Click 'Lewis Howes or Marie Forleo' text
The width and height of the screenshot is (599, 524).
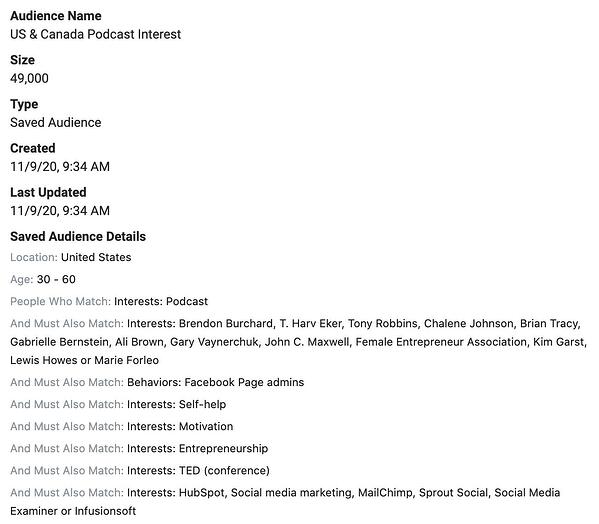(84, 361)
